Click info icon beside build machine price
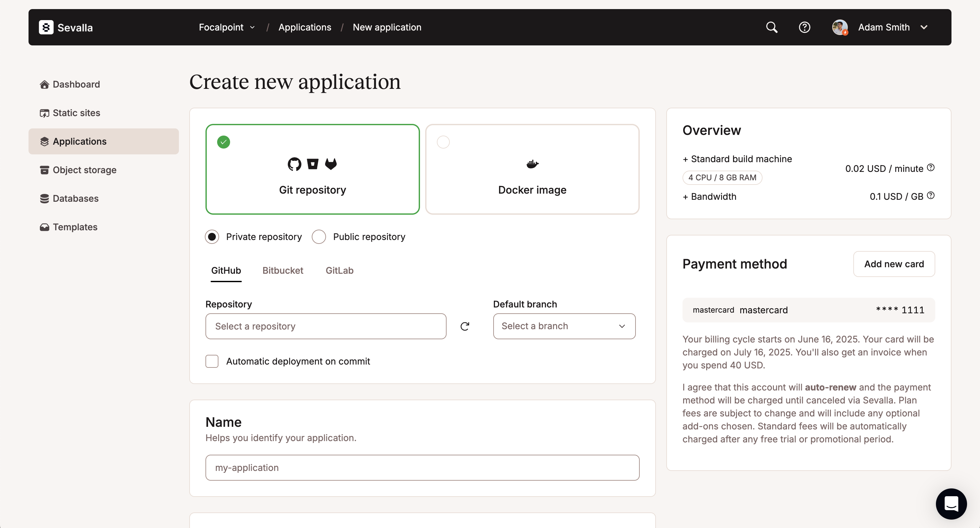Image resolution: width=980 pixels, height=528 pixels. [930, 167]
